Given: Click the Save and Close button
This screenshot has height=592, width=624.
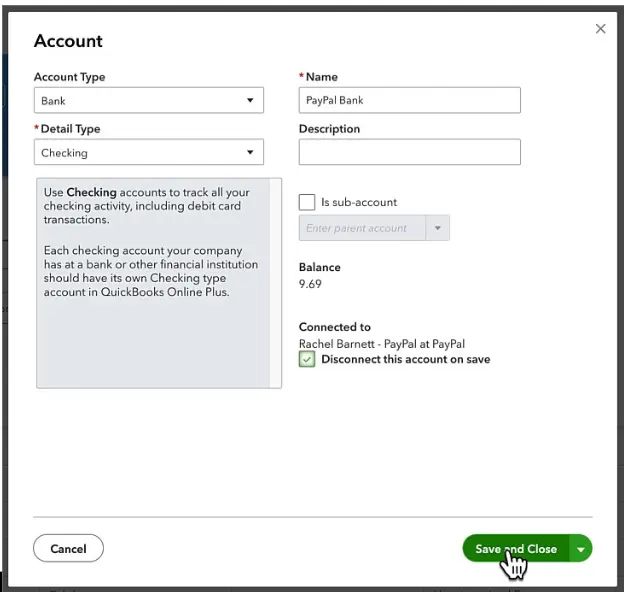Looking at the screenshot, I should pos(516,549).
